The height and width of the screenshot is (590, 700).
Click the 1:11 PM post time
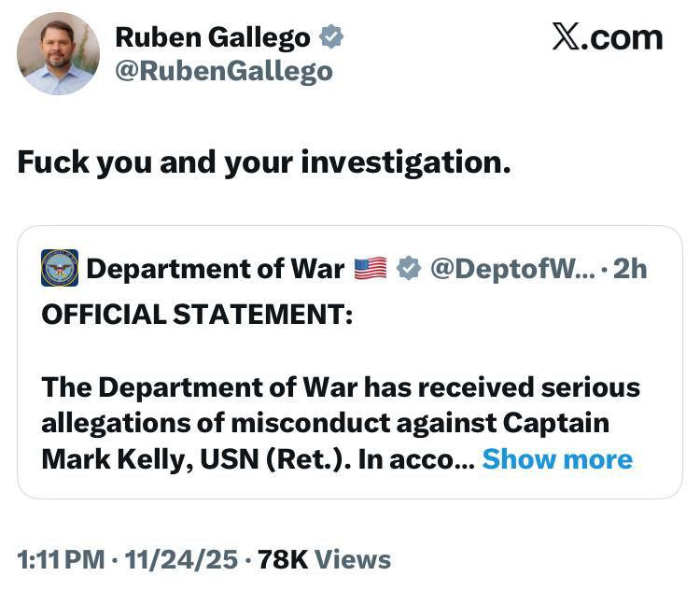[x=61, y=559]
